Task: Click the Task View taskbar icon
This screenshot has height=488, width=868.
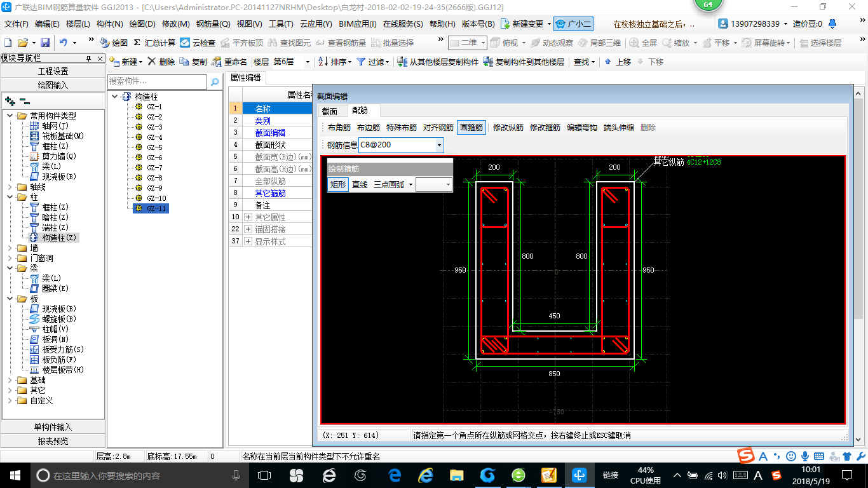Action: [264, 475]
